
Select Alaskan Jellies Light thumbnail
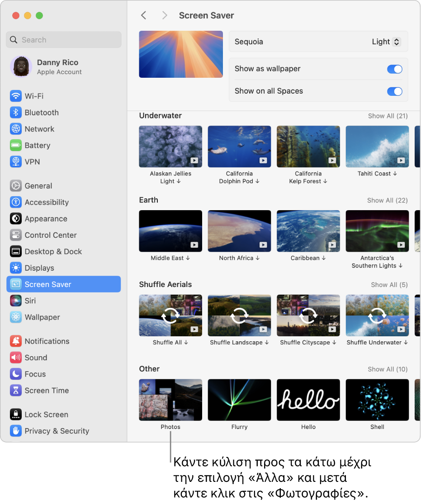pos(170,146)
